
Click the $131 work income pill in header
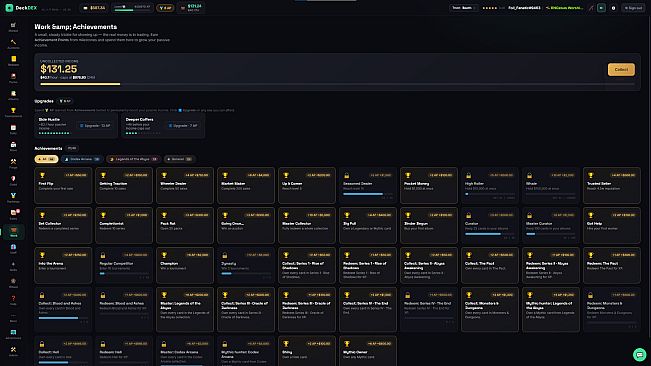point(191,8)
